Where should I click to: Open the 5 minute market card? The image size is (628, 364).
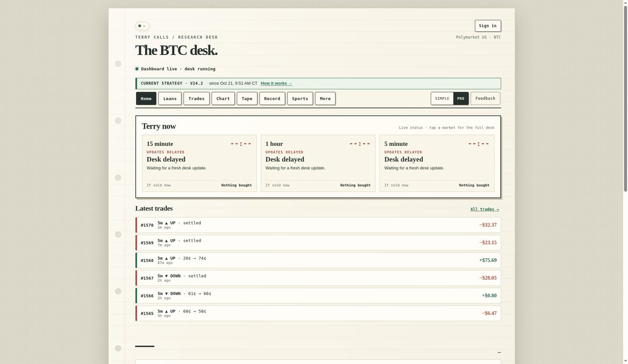point(437,163)
